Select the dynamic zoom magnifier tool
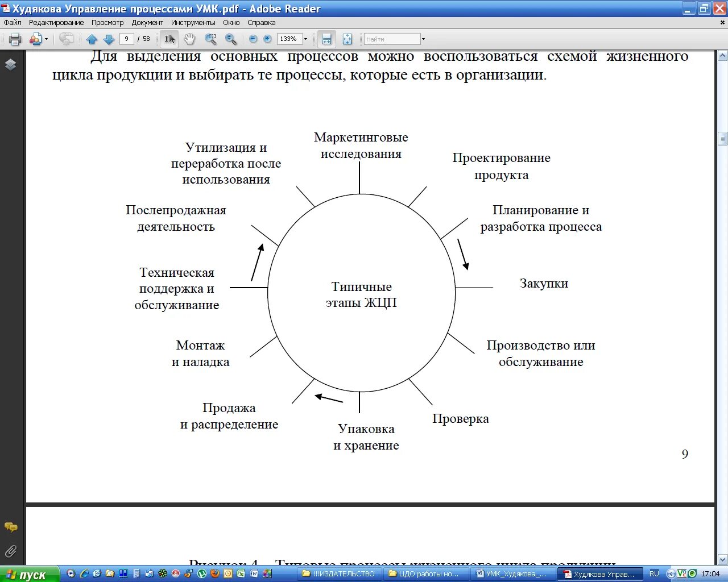 (230, 39)
